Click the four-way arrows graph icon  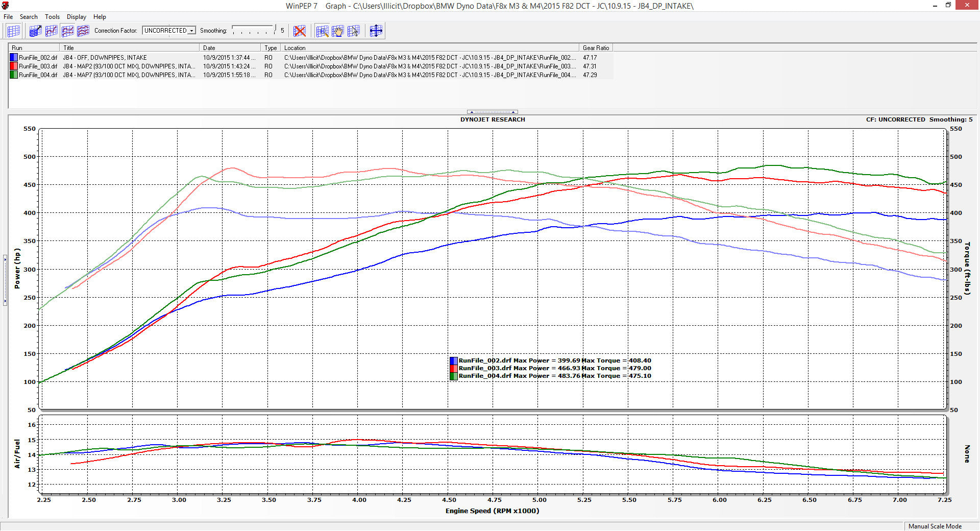click(x=376, y=31)
